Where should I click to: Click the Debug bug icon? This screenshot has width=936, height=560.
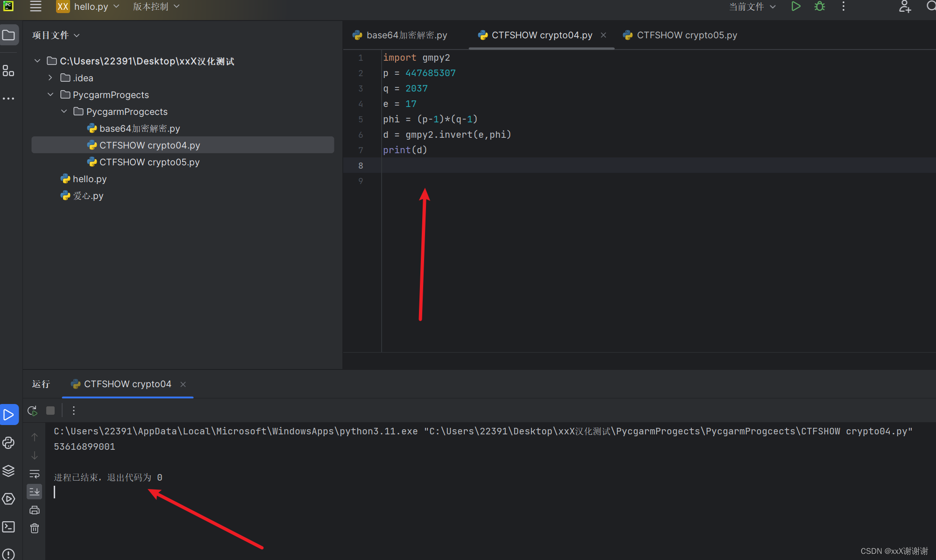point(820,7)
